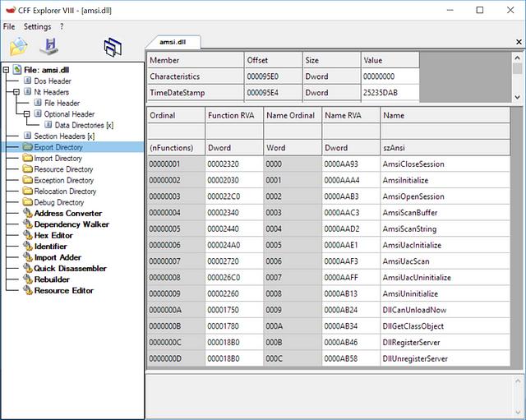Image resolution: width=526 pixels, height=420 pixels.
Task: Select the AmsiUacScan name cell
Action: click(x=445, y=261)
